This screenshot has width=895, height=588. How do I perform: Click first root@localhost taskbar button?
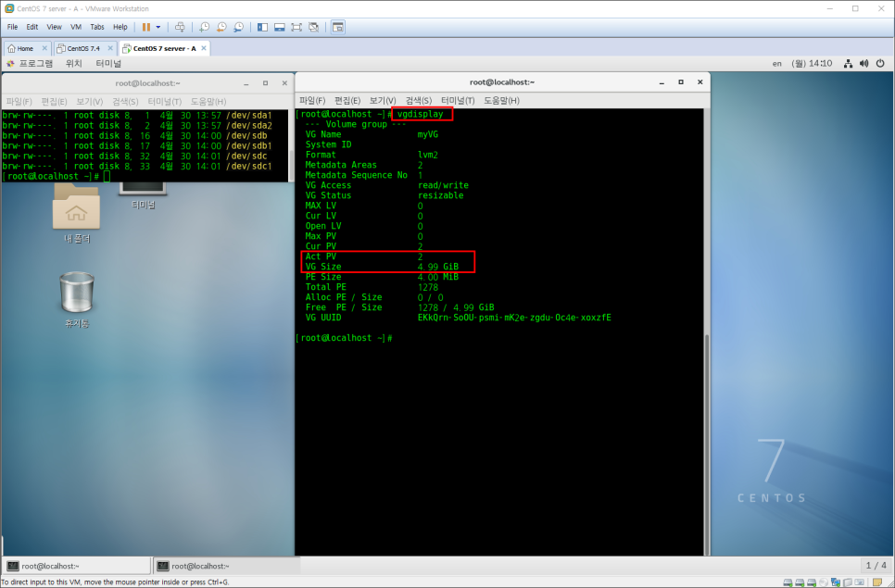(x=77, y=566)
